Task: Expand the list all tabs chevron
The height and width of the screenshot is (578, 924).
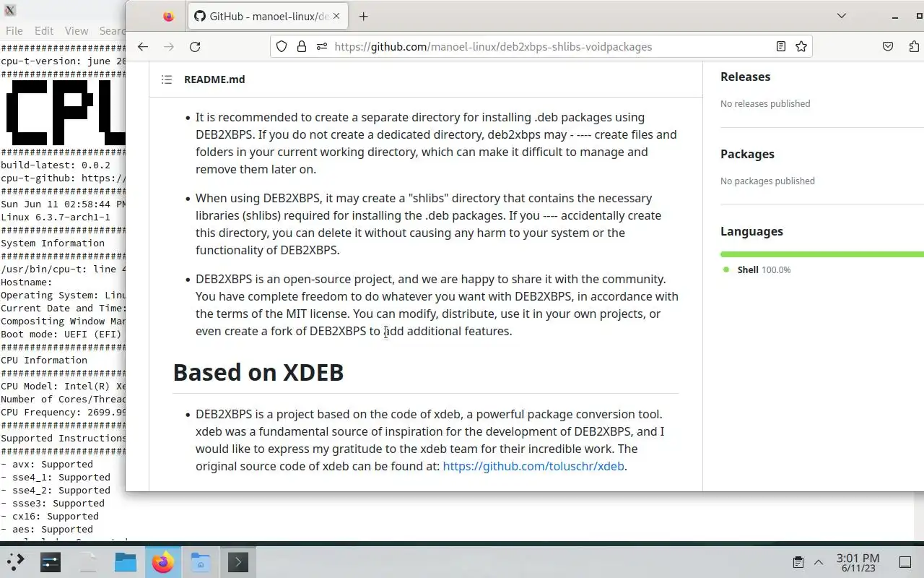Action: click(842, 16)
